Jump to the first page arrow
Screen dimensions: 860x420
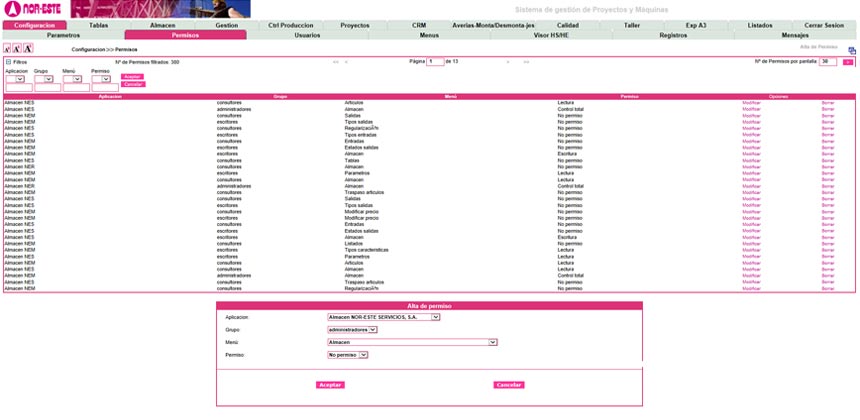click(x=336, y=62)
